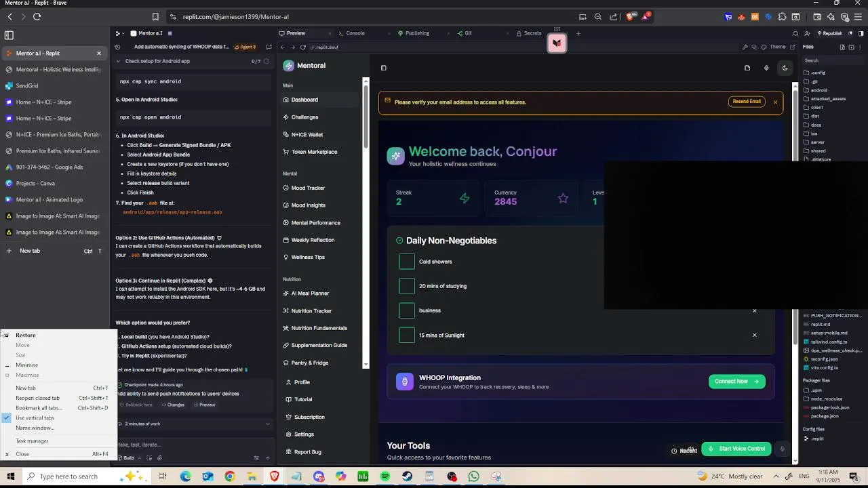
Task: Toggle the Mentoral sidebar panel icon
Action: (383, 68)
